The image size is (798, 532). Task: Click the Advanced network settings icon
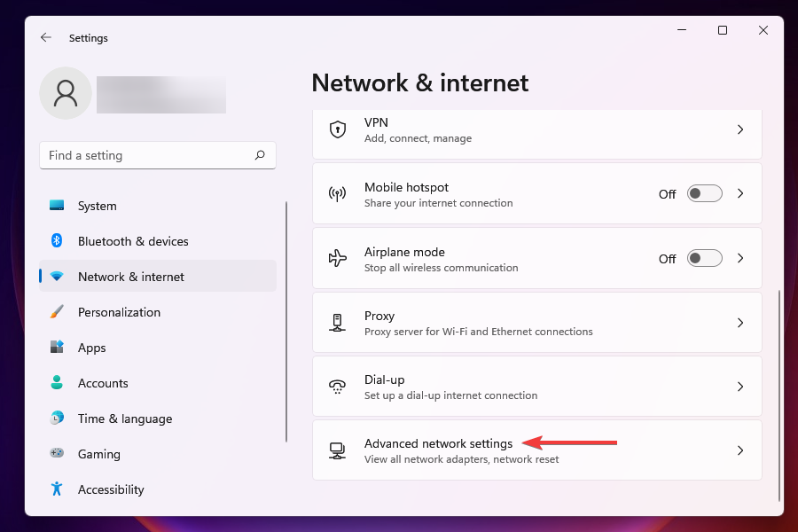coord(337,450)
